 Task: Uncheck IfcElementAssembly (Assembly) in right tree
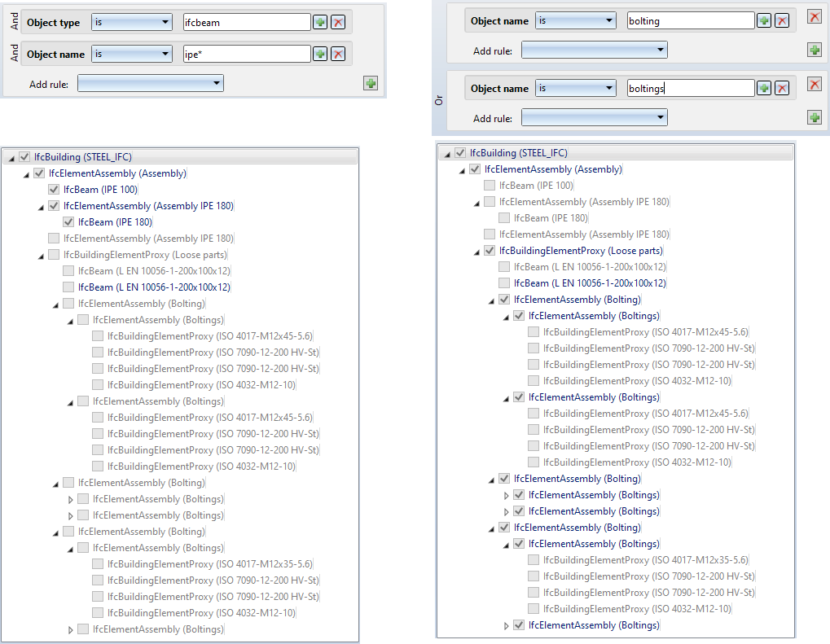tap(475, 169)
